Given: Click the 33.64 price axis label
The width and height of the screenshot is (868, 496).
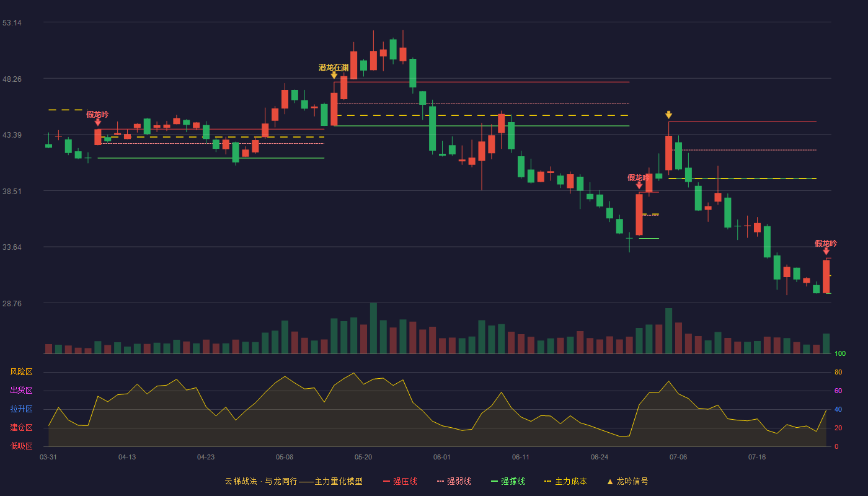Looking at the screenshot, I should pyautogui.click(x=12, y=247).
